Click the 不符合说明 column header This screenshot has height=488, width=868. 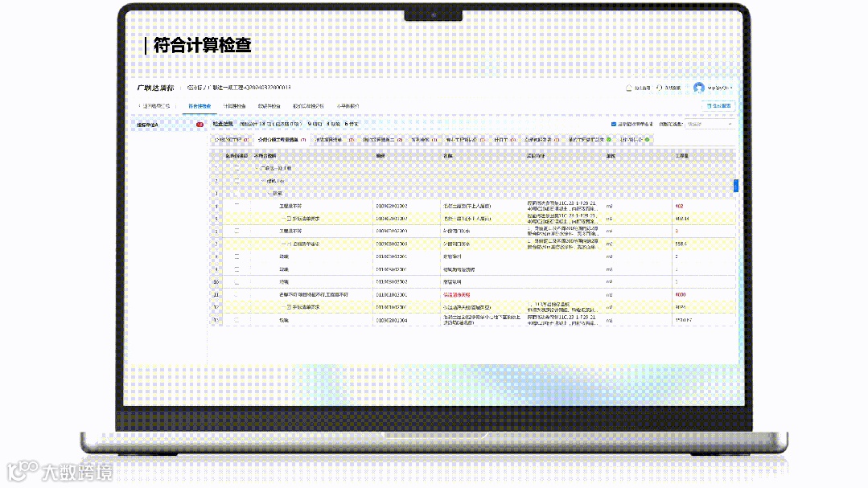pos(265,156)
